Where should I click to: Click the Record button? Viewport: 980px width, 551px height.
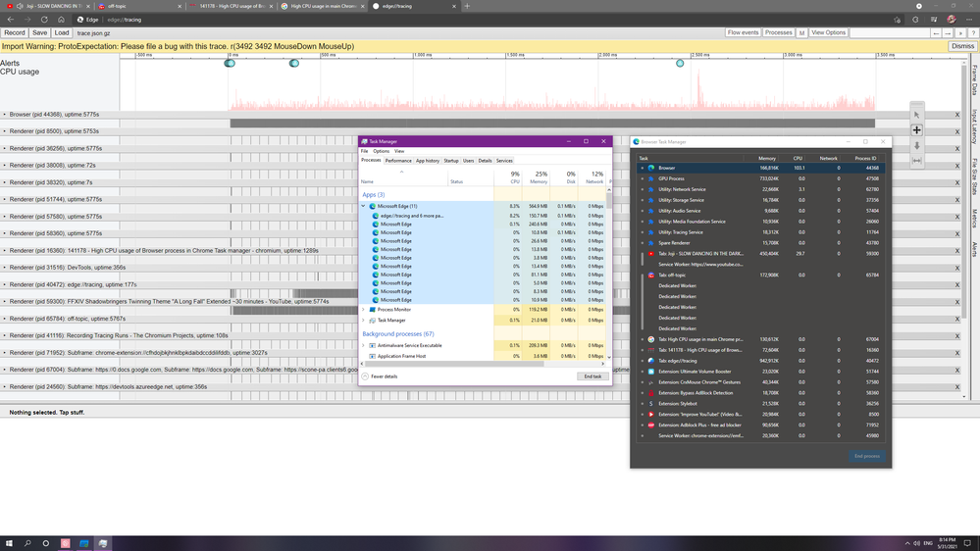[x=15, y=33]
